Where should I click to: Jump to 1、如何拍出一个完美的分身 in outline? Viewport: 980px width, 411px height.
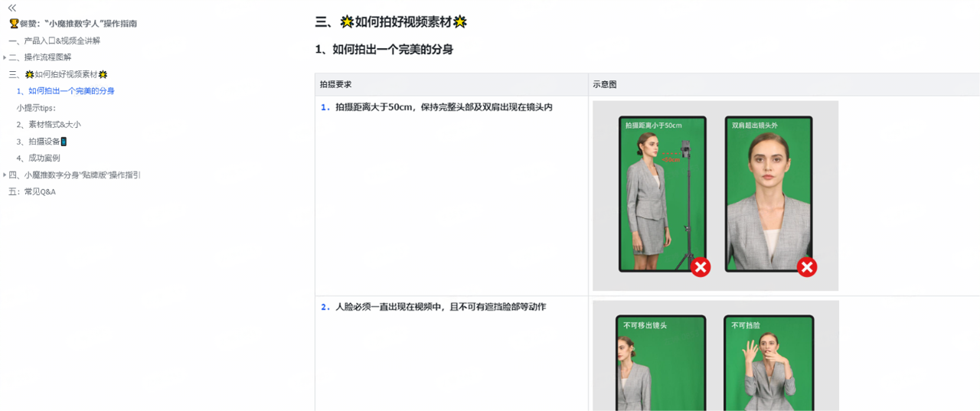click(71, 91)
